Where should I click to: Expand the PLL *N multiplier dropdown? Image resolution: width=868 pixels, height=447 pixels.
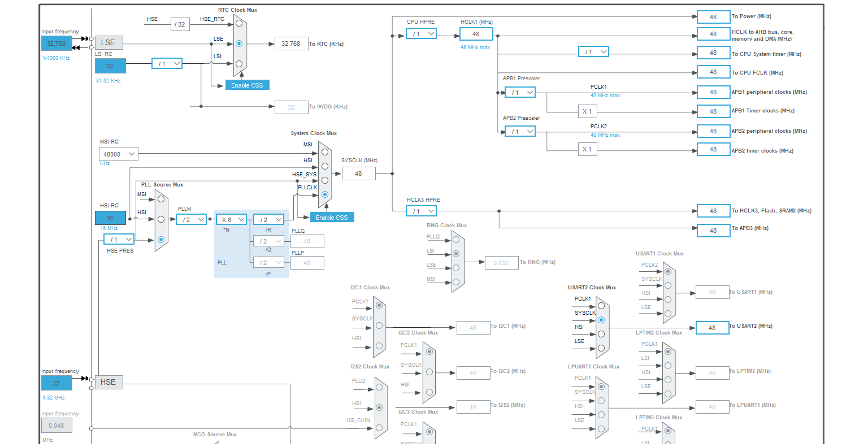click(x=232, y=219)
